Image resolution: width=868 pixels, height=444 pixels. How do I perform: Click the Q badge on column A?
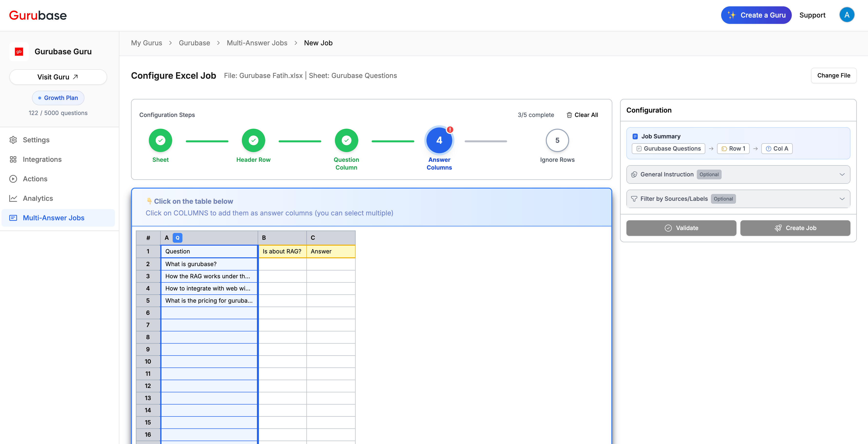[178, 238]
